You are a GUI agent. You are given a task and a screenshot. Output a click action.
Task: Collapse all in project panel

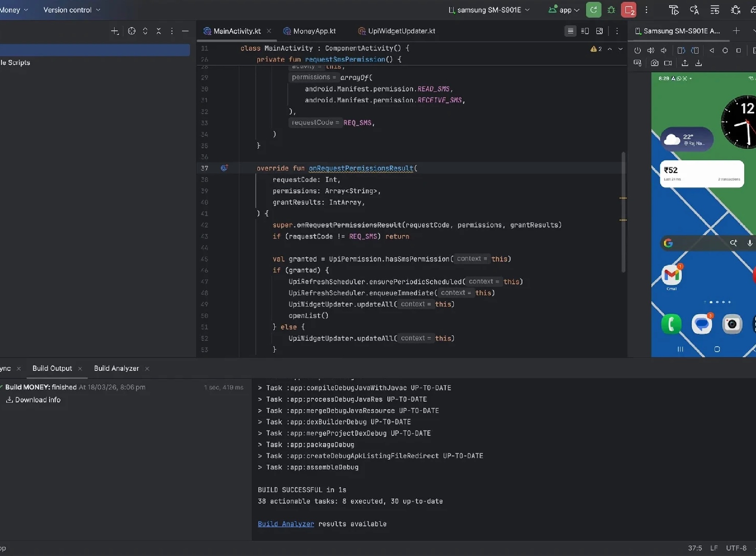click(159, 31)
